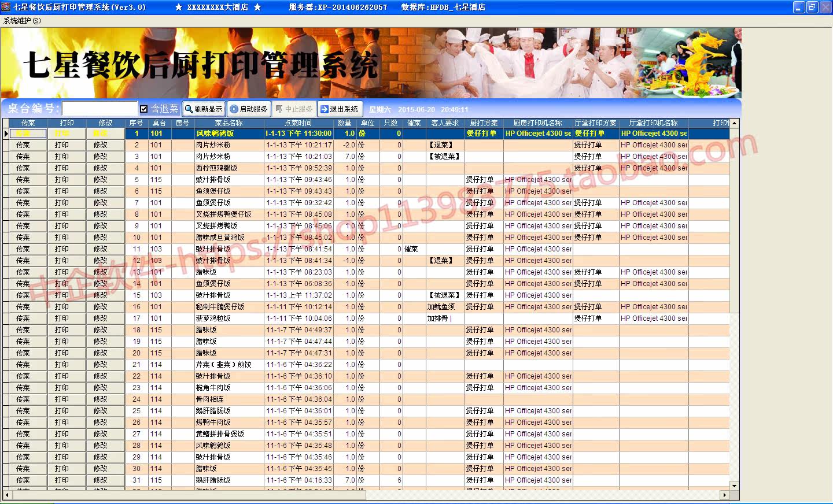Click the disabled 中止服务 button
Viewport: 833px width, 504px height.
(x=294, y=109)
